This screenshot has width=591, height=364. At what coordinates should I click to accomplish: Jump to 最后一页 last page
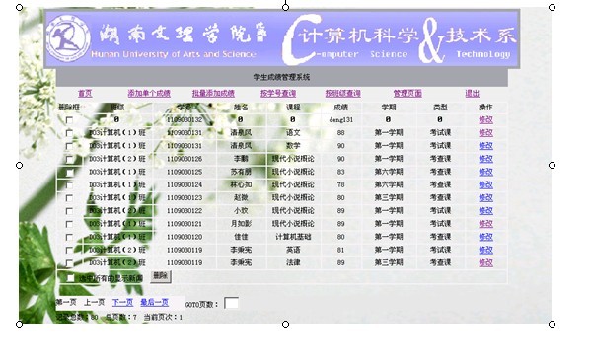154,302
